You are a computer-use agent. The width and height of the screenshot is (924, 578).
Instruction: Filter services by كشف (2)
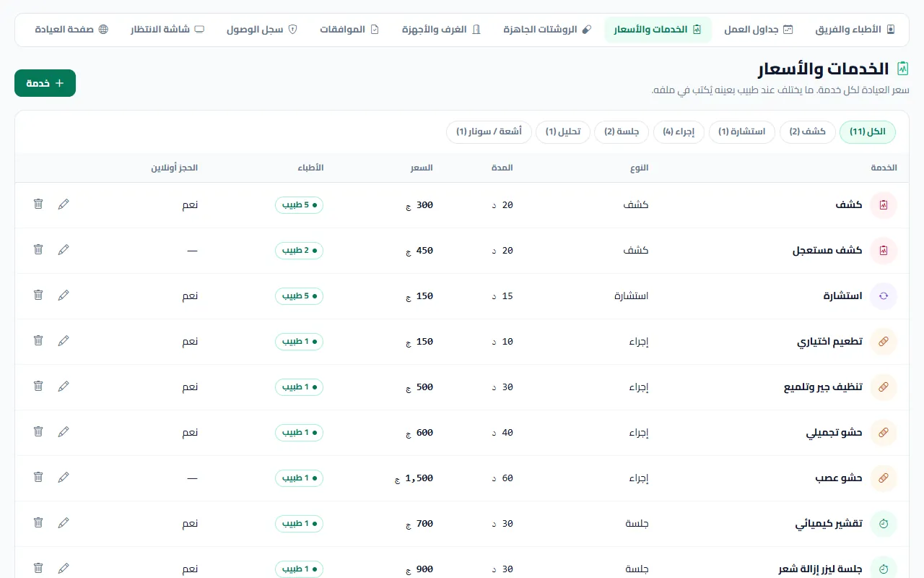[808, 131]
